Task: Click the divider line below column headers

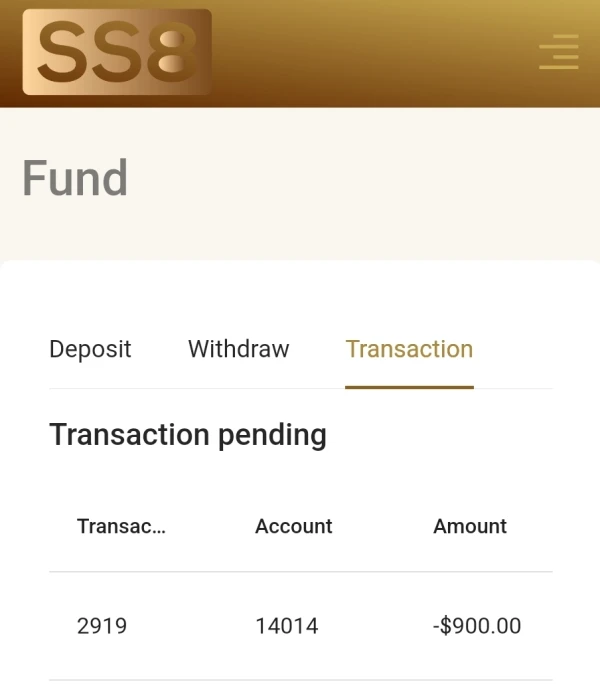Action: click(x=300, y=572)
